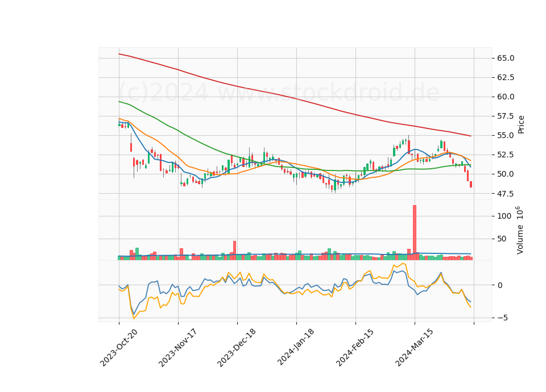Click the 55.0 price axis tick label
The image size is (546, 392).
pos(506,135)
